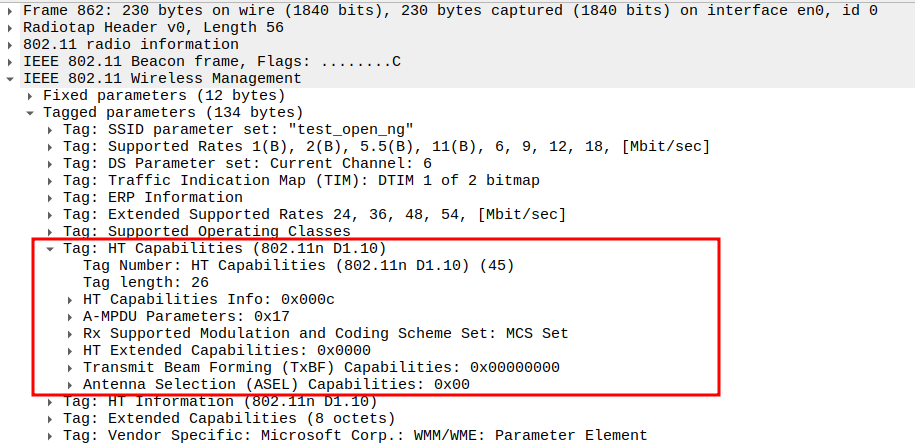Expand 802.11 radio information section
Image resolution: width=915 pixels, height=448 pixels.
(10, 44)
